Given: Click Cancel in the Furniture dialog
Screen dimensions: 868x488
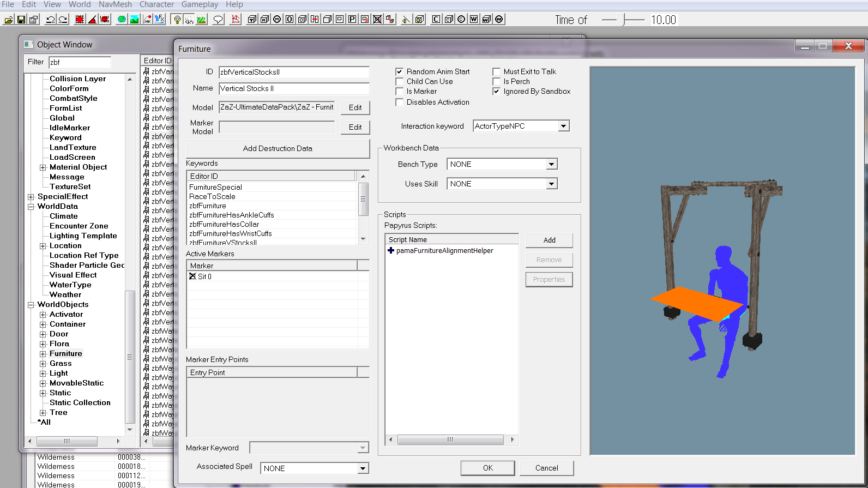Looking at the screenshot, I should (x=547, y=468).
